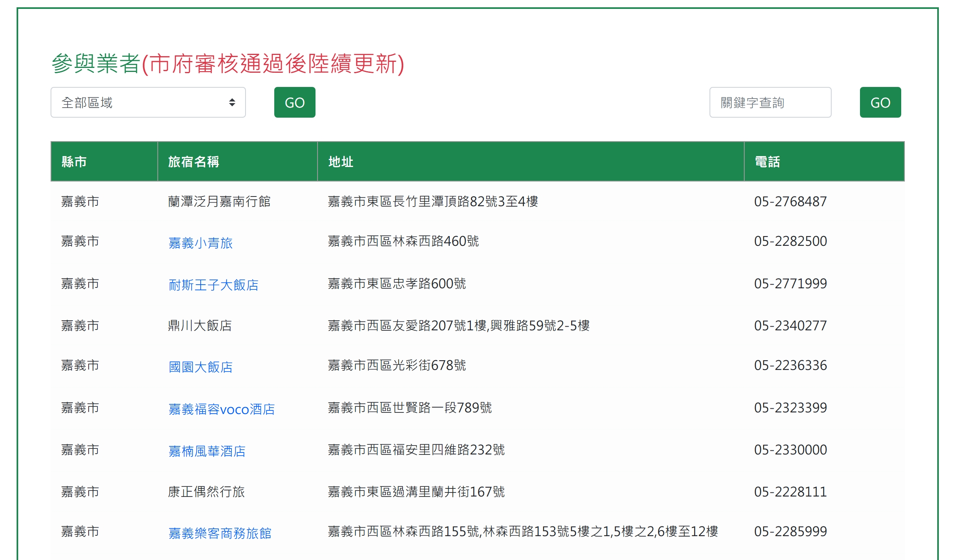953x560 pixels.
Task: Click the 鼎川大飯店 name cell
Action: coord(200,325)
